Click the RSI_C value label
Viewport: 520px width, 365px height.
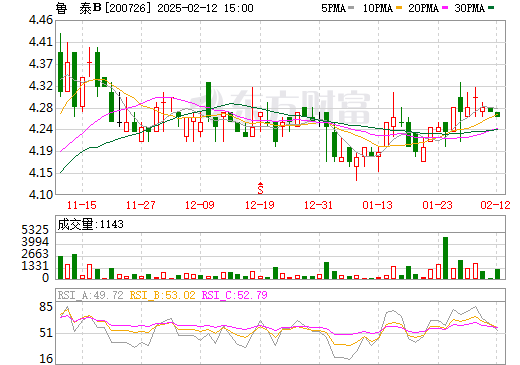tap(235, 295)
